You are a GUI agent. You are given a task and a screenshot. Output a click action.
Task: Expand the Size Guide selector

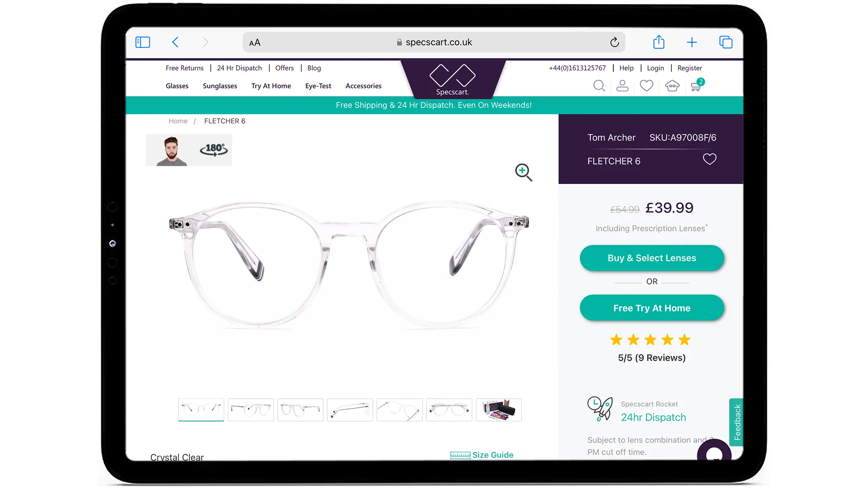coord(482,455)
